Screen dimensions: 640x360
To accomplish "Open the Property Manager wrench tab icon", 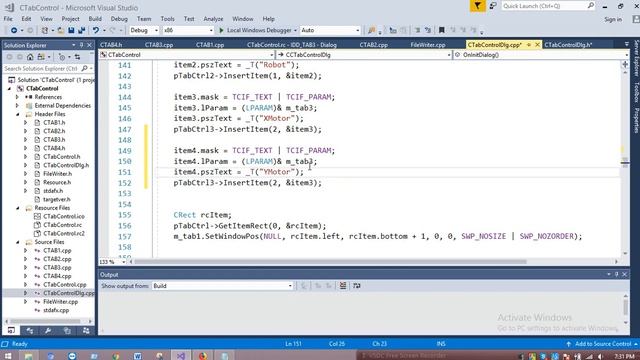I will (48, 331).
